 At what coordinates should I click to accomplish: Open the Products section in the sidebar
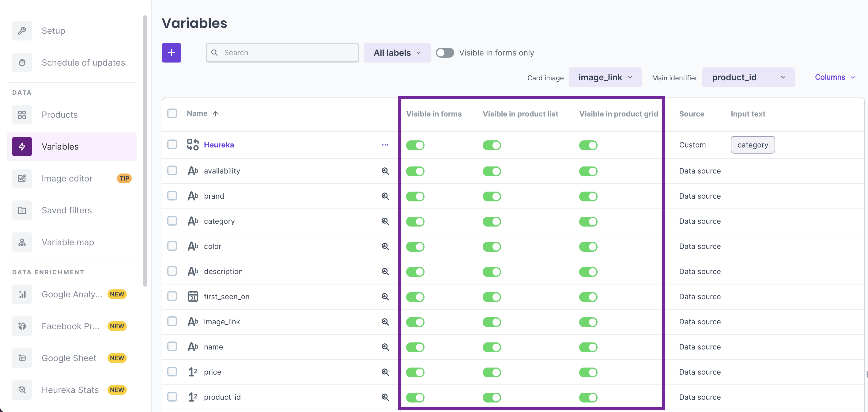(x=60, y=115)
